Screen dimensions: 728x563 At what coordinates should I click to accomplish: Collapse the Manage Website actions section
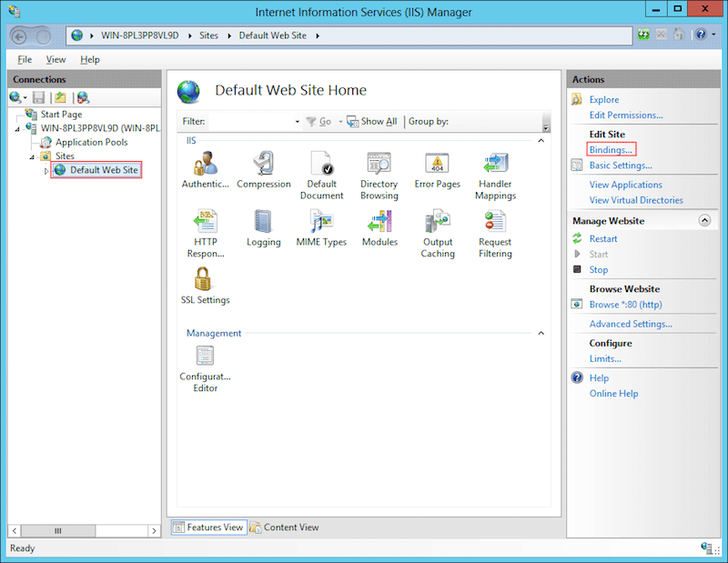tap(704, 220)
